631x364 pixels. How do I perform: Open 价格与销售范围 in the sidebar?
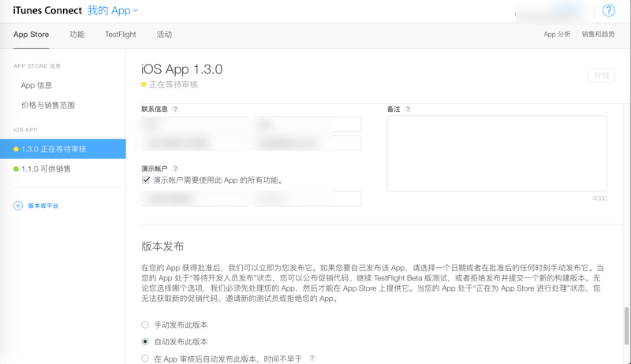[x=47, y=105]
